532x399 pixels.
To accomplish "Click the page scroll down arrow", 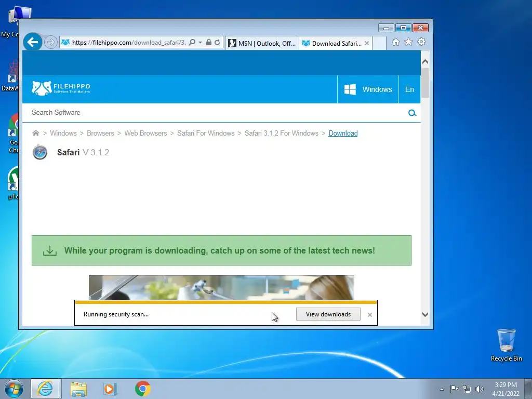I will coord(425,314).
